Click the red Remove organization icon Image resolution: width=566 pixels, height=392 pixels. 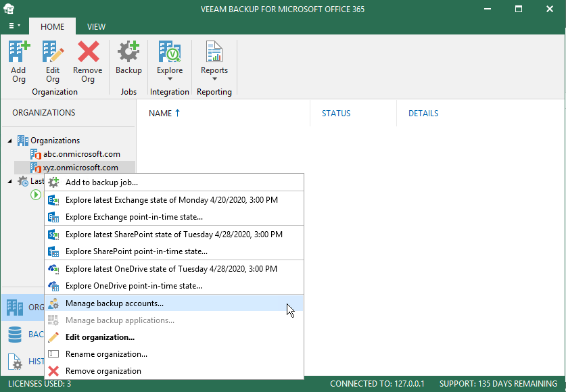[x=54, y=371]
